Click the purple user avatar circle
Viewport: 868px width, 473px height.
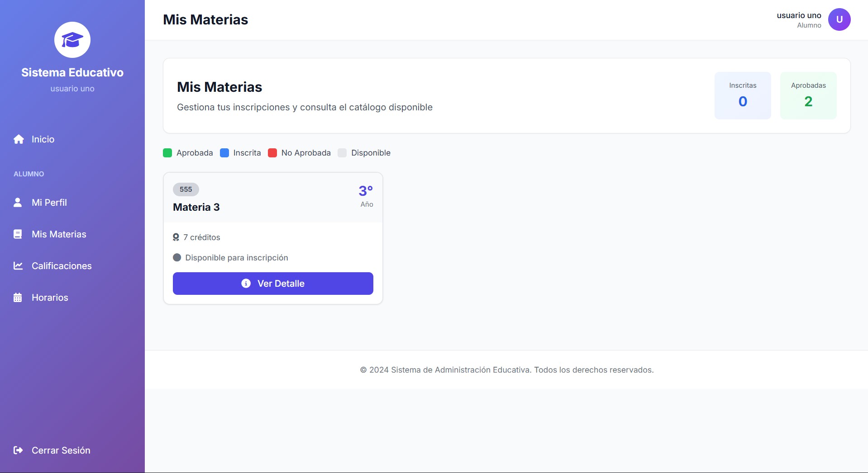[x=839, y=19]
